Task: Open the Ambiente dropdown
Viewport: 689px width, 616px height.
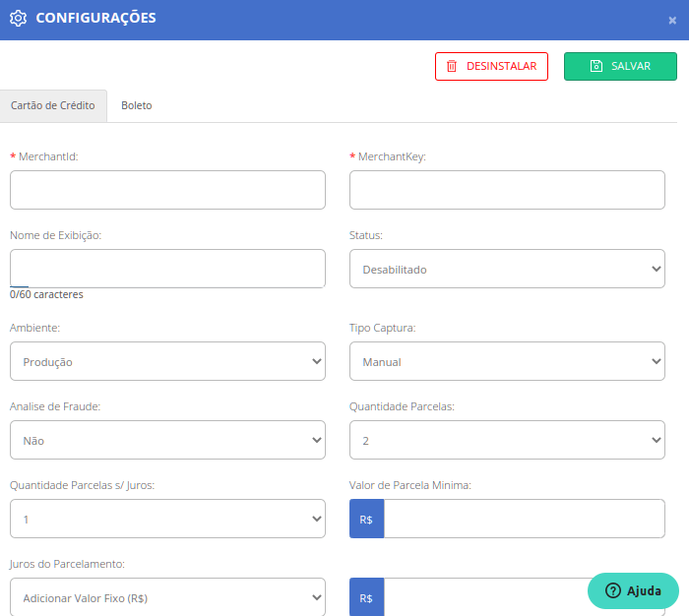Action: [x=167, y=361]
